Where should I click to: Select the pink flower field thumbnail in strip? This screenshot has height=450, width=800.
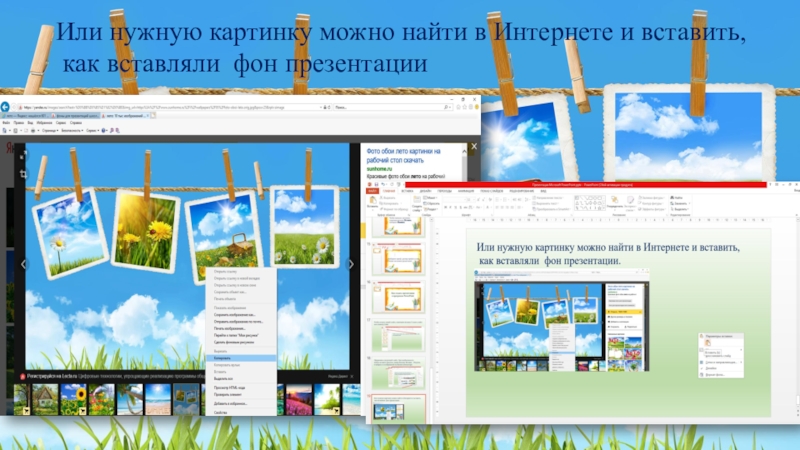pos(298,398)
